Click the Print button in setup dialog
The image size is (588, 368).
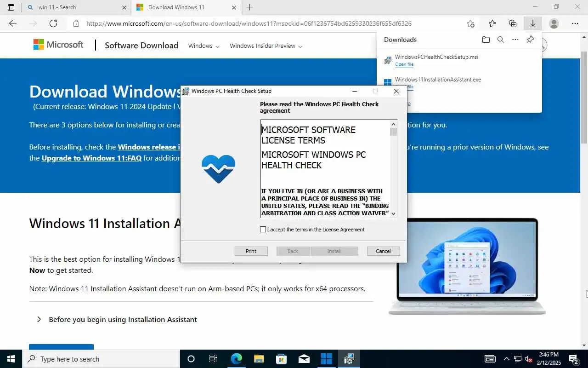[x=251, y=251]
